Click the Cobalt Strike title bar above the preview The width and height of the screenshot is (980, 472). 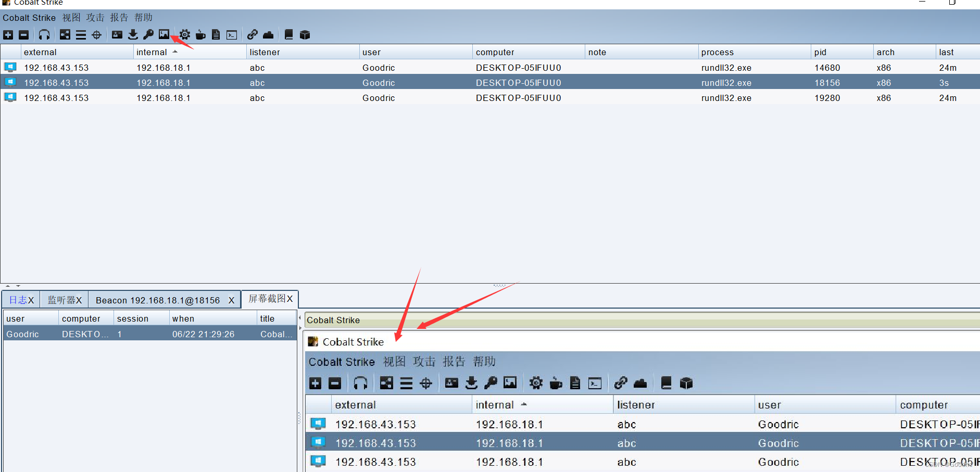(642, 320)
